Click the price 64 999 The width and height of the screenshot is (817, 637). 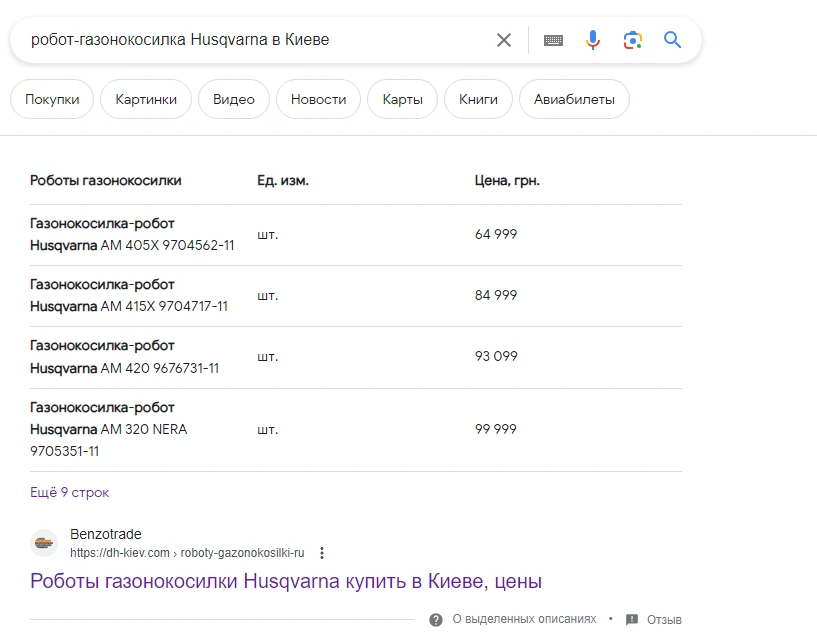click(x=496, y=234)
